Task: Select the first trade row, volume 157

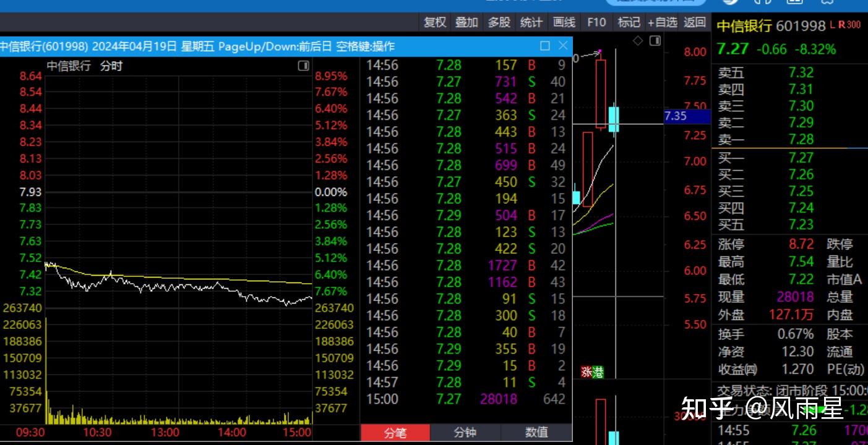Action: (x=466, y=66)
